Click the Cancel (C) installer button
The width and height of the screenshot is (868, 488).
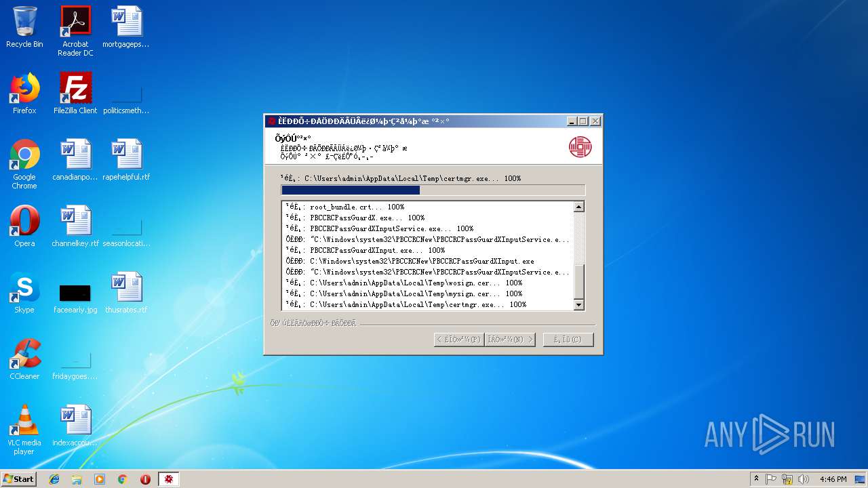click(x=568, y=340)
